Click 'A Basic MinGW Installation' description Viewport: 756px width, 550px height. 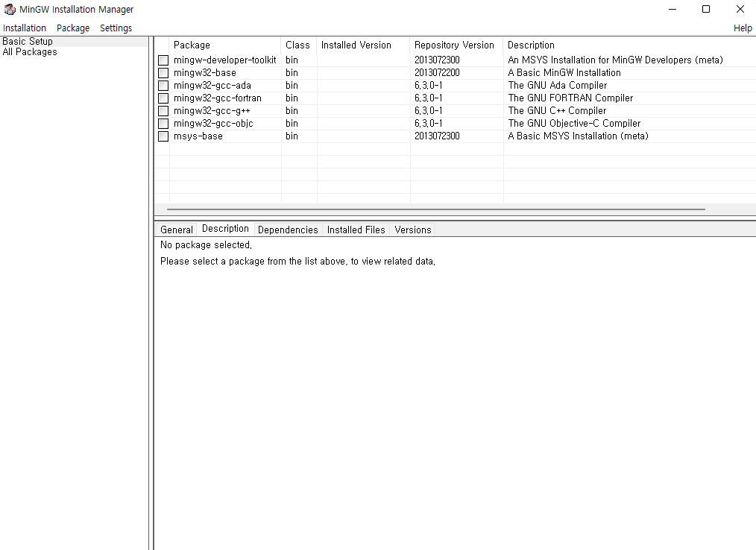click(x=564, y=73)
